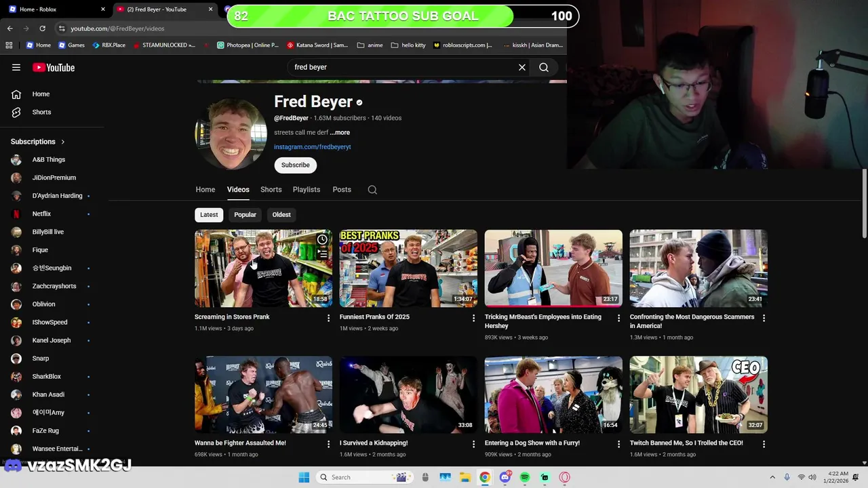Click the YouTube logo
The image size is (868, 488).
tap(54, 67)
